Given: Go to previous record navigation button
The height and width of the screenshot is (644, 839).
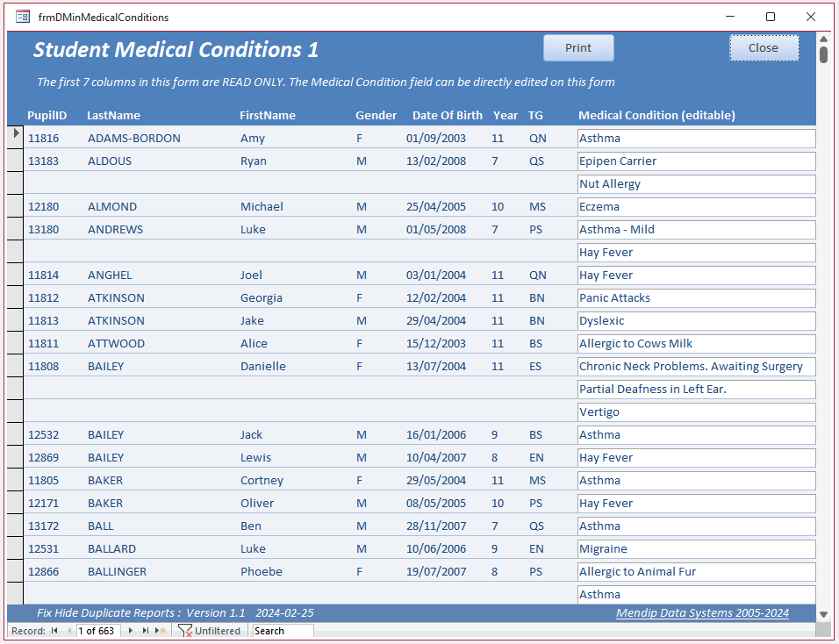Looking at the screenshot, I should [68, 631].
